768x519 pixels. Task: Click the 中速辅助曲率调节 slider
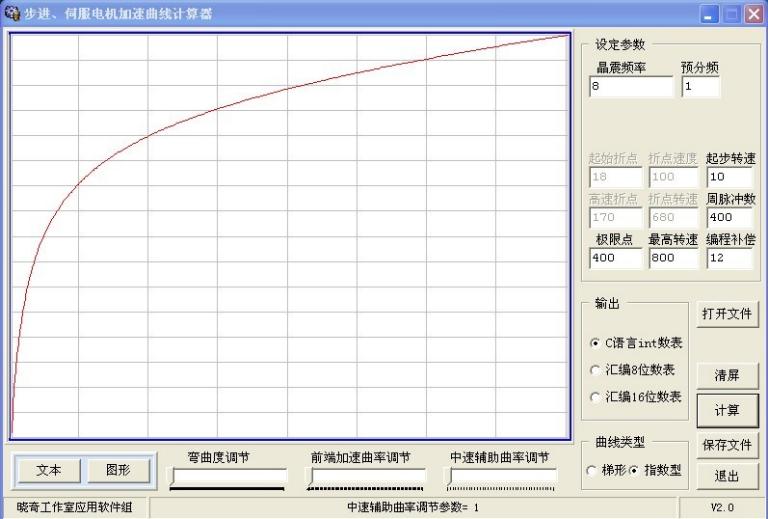502,478
